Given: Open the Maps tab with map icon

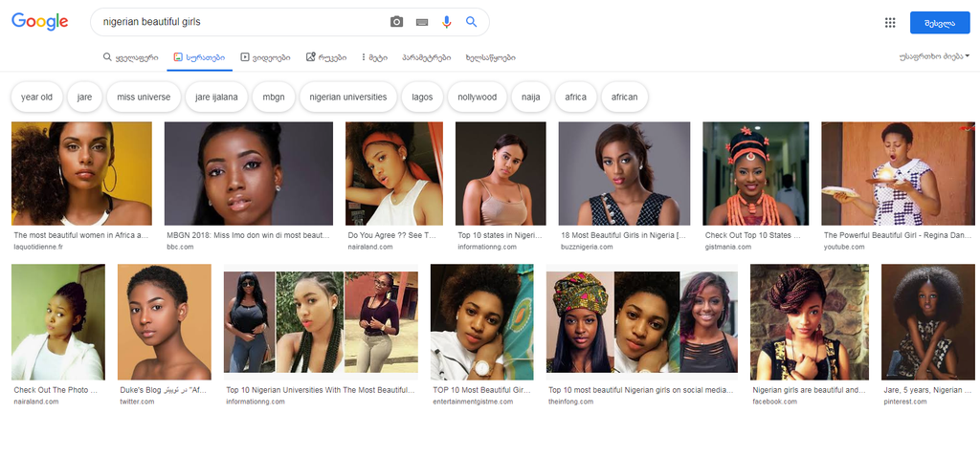Looking at the screenshot, I should tap(326, 57).
